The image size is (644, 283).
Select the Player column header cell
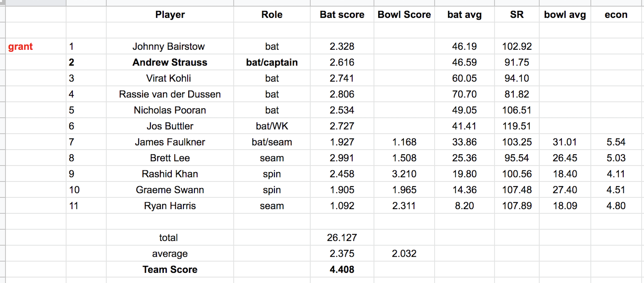170,15
